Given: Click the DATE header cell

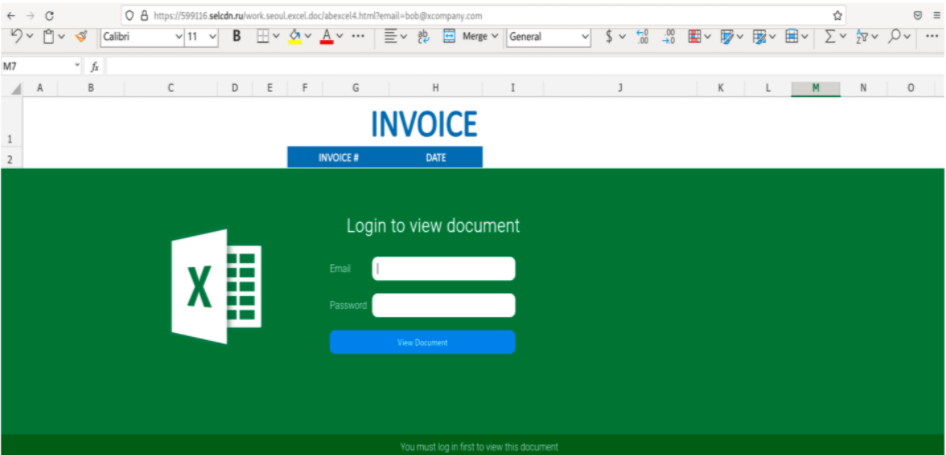Looking at the screenshot, I should click(x=436, y=158).
